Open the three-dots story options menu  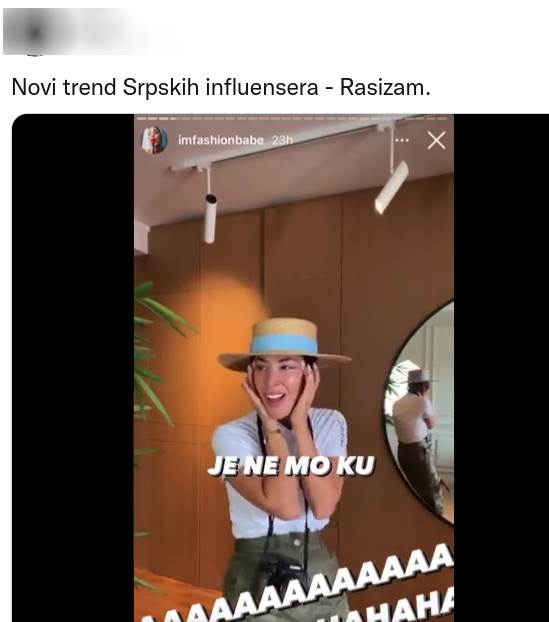(x=402, y=140)
